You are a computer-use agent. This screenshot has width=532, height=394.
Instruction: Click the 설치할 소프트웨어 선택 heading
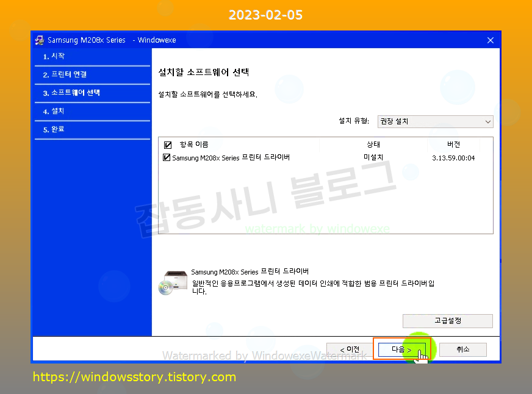[x=204, y=72]
